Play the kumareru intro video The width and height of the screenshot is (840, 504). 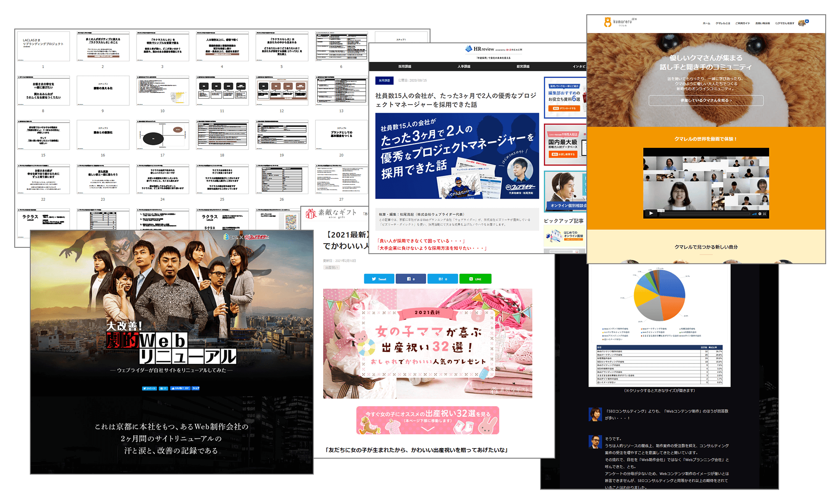pyautogui.click(x=651, y=213)
